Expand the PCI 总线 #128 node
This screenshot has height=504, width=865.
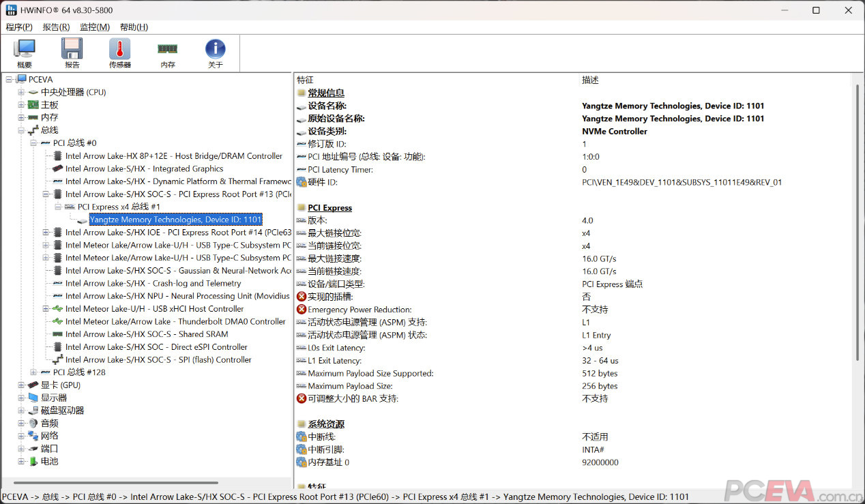pos(33,372)
